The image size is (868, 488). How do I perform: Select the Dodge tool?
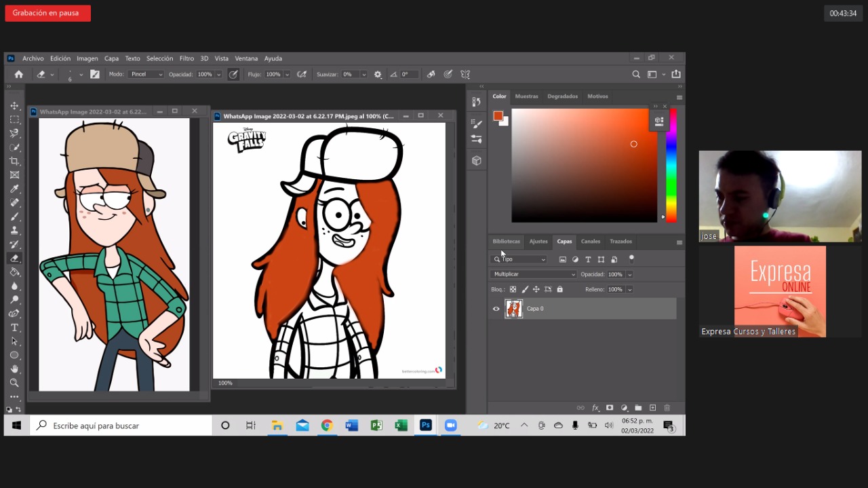click(x=14, y=300)
